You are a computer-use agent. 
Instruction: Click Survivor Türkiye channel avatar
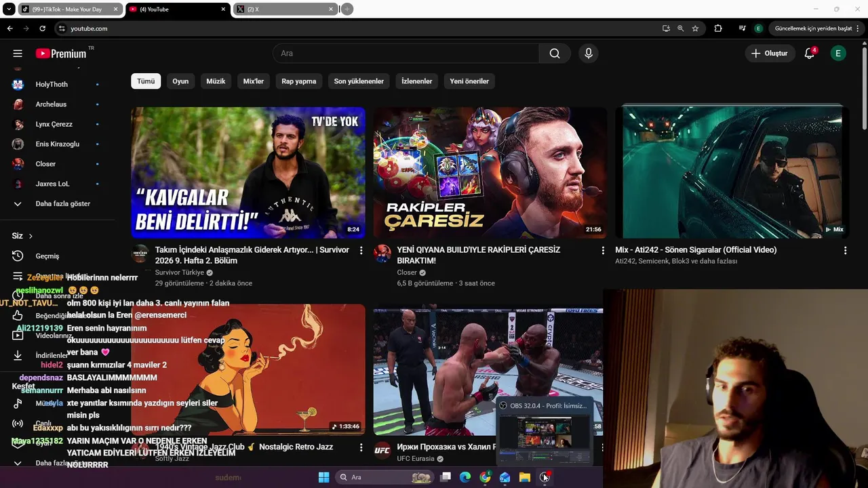[140, 253]
